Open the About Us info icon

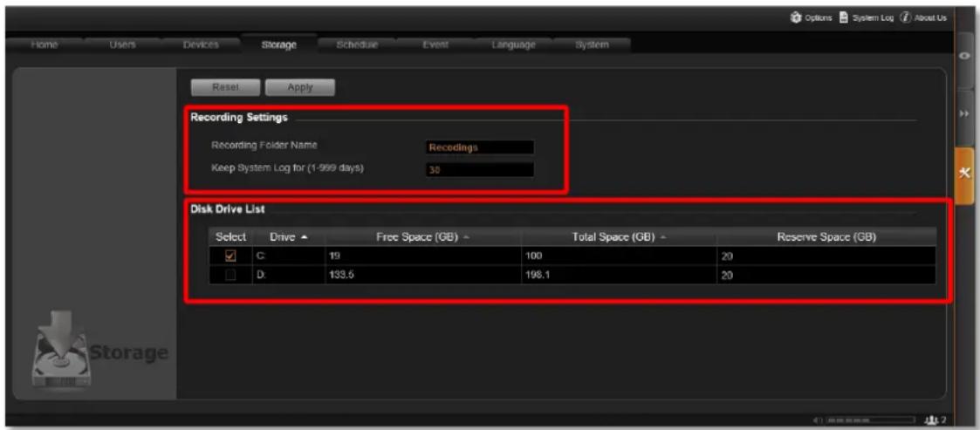[x=907, y=17]
